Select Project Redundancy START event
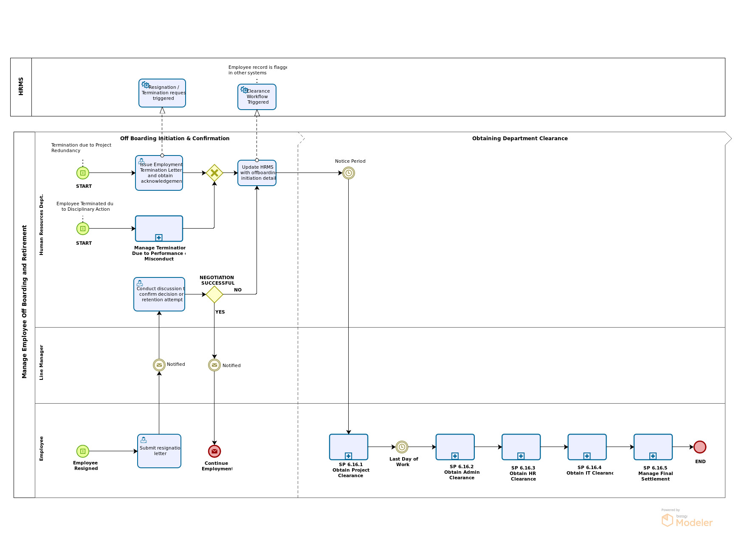 83,173
